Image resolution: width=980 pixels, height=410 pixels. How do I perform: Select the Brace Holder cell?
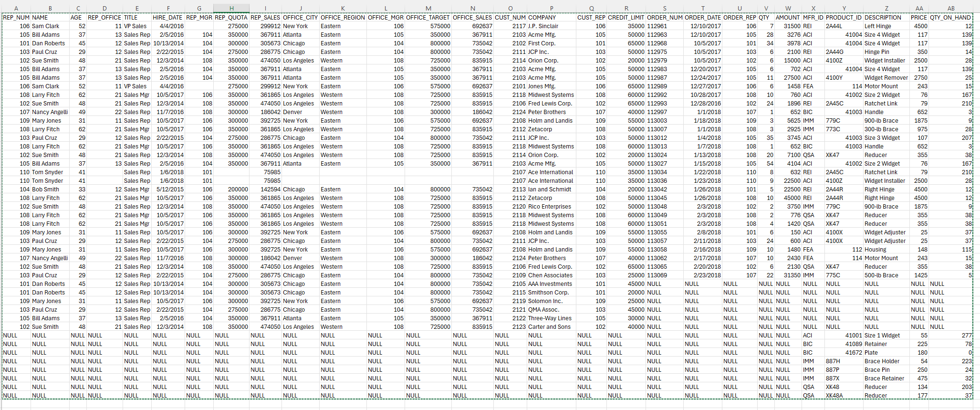pos(886,361)
